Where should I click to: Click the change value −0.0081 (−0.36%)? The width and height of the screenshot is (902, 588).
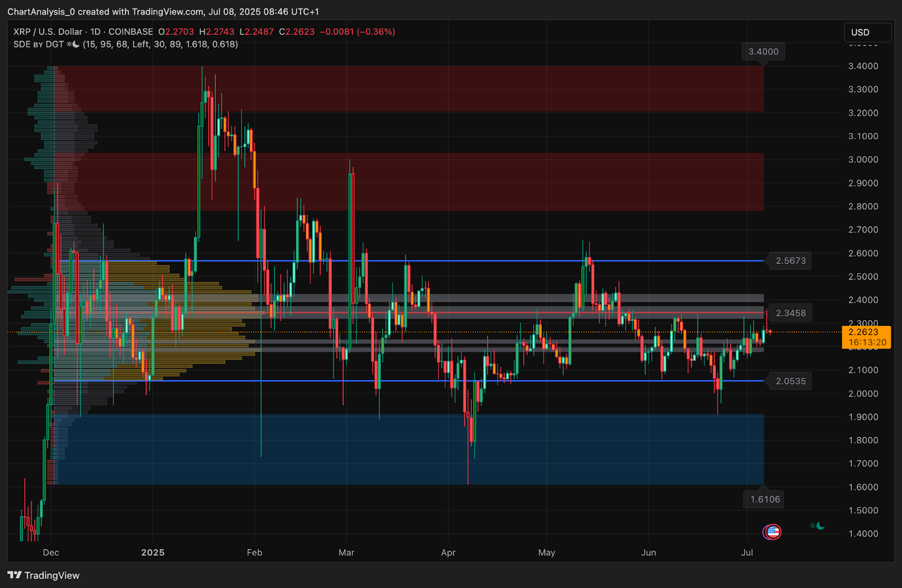click(x=357, y=32)
